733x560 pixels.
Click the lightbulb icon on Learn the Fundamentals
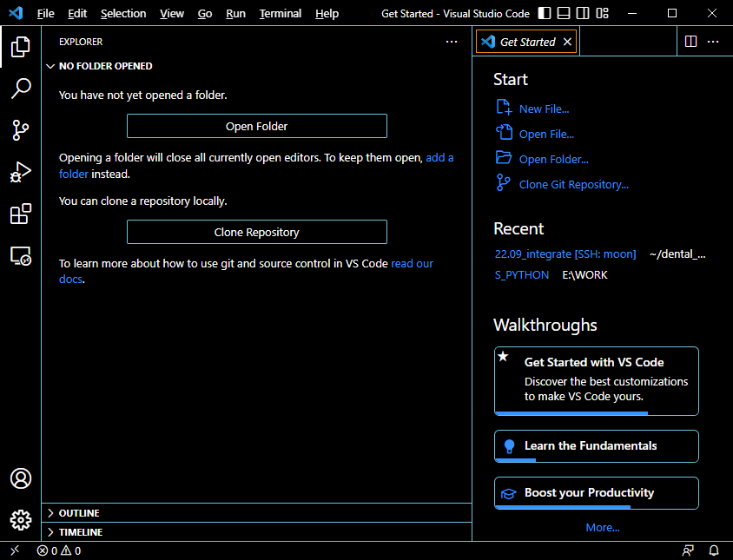pos(509,446)
